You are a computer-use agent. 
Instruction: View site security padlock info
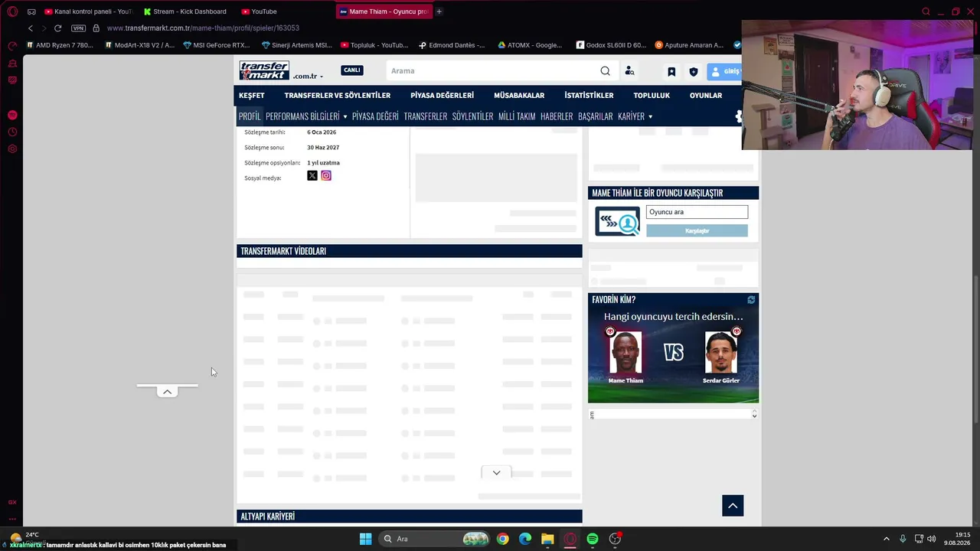[96, 28]
